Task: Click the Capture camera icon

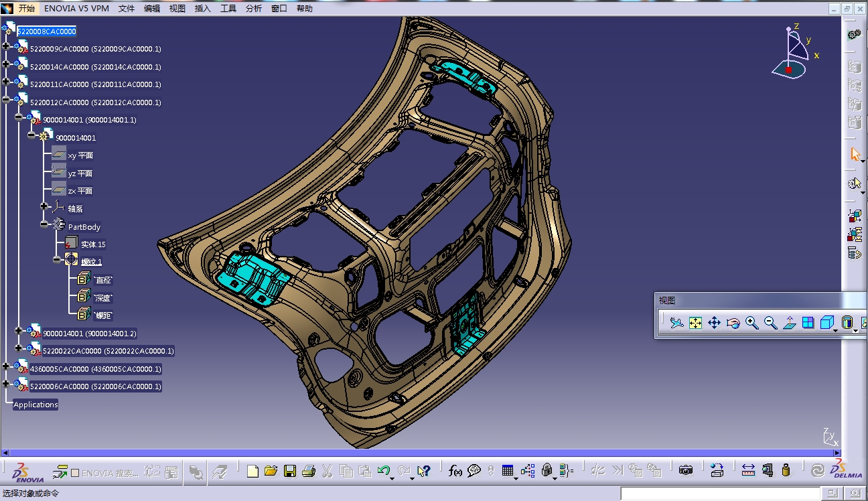Action: coord(685,470)
